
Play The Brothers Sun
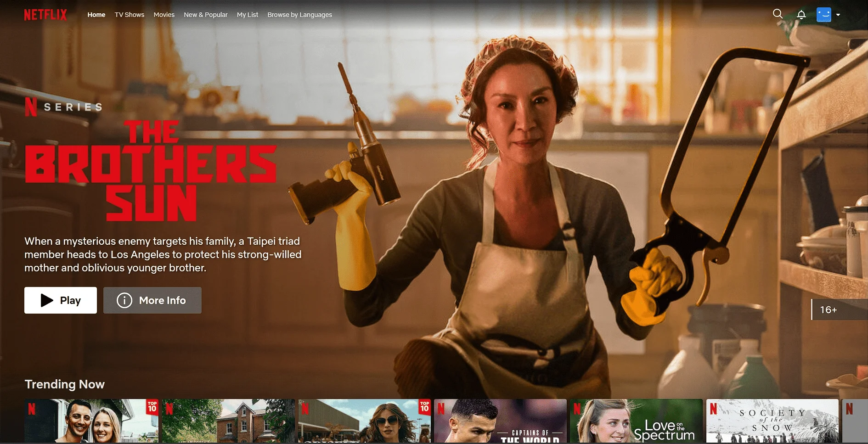tap(61, 300)
